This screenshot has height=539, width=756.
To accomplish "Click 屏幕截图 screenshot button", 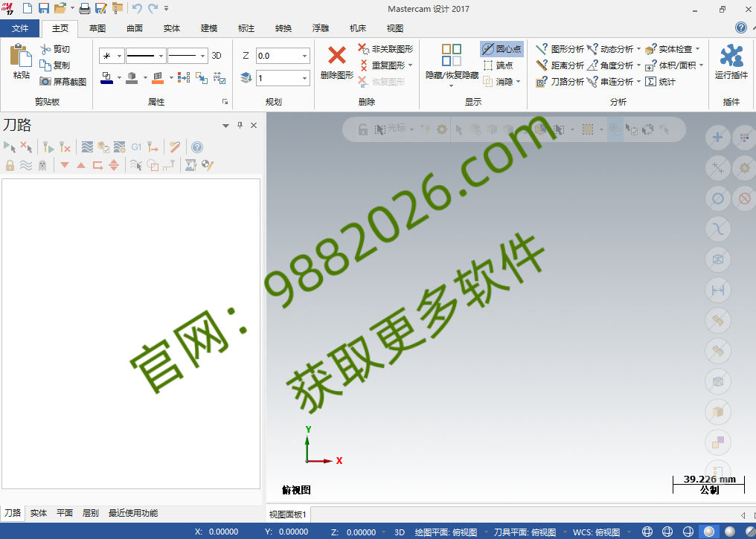I will pos(63,81).
